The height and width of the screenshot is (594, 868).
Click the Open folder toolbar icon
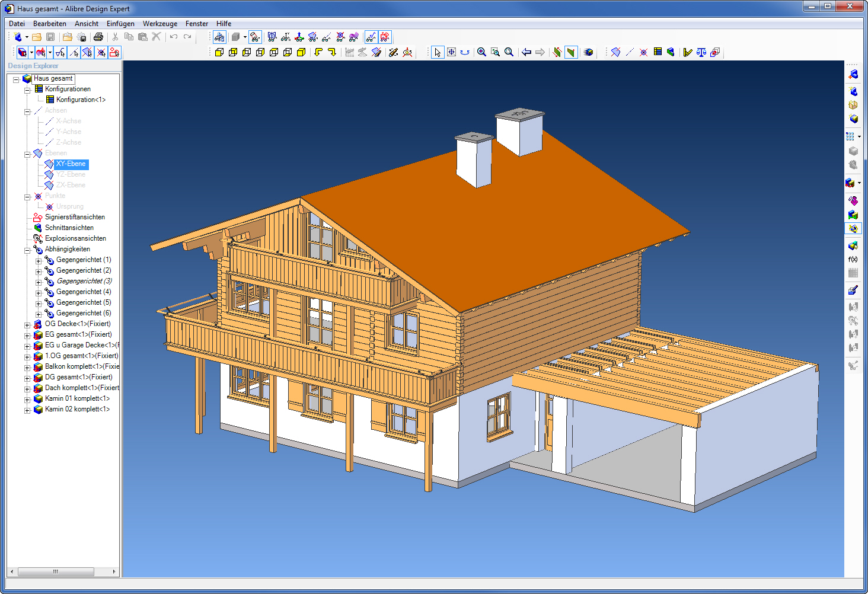[37, 37]
